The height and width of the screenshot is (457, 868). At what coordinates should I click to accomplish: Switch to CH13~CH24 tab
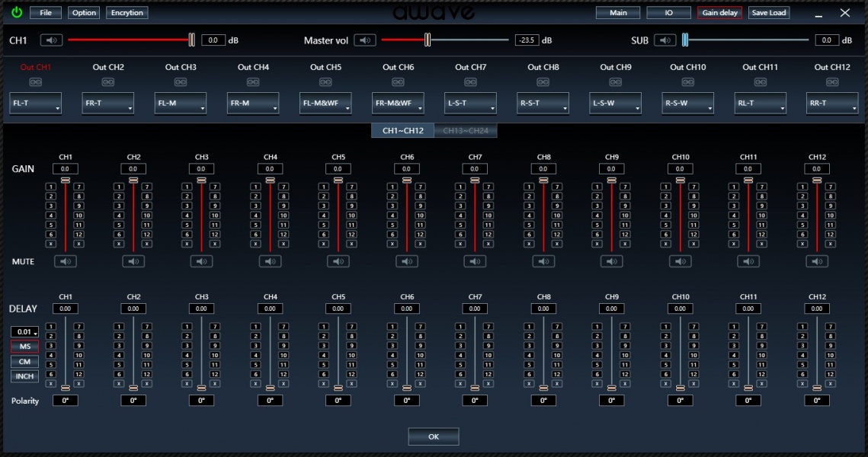coord(466,130)
